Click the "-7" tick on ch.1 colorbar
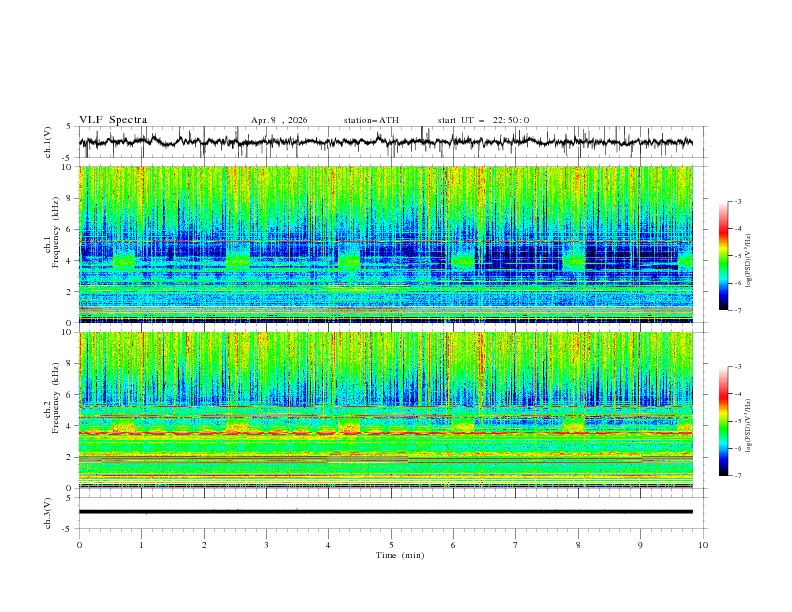Viewport: 792px width, 612px height. coord(738,310)
